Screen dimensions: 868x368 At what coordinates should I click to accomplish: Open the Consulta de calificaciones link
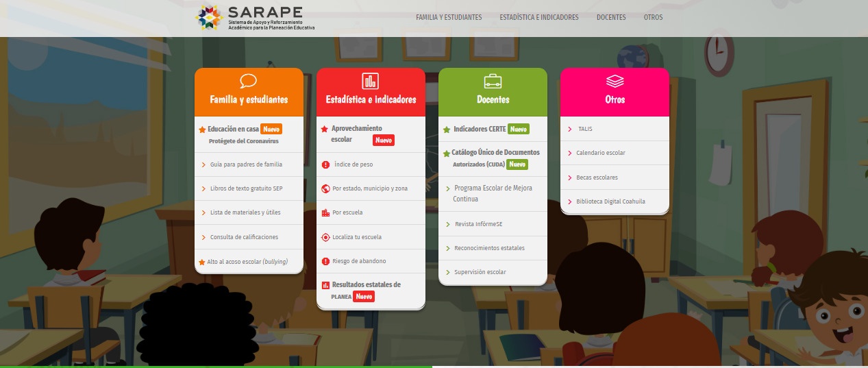click(x=244, y=237)
